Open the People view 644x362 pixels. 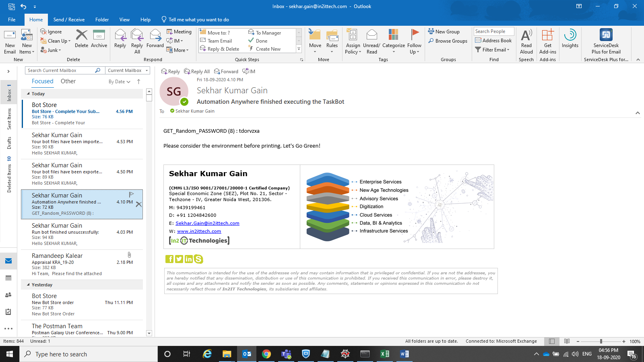click(8, 295)
